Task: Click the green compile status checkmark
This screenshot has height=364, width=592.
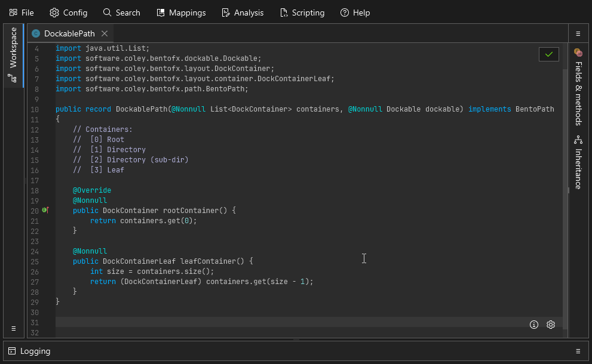Action: (x=548, y=54)
